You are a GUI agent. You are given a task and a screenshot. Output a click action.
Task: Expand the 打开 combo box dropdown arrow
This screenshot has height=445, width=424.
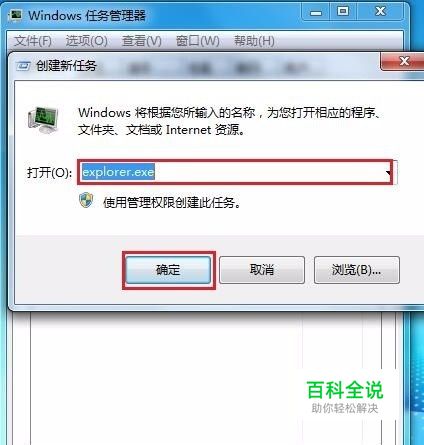tap(388, 173)
